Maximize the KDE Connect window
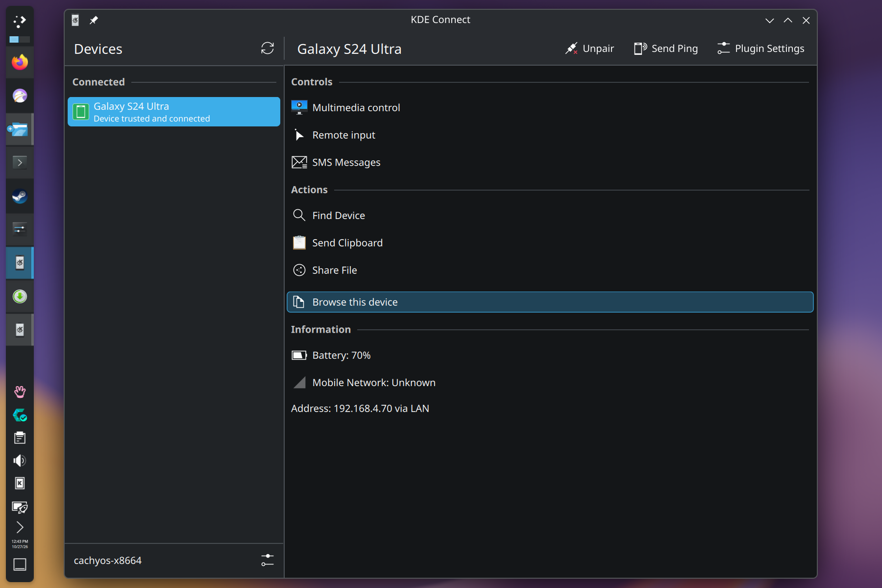 pyautogui.click(x=788, y=20)
